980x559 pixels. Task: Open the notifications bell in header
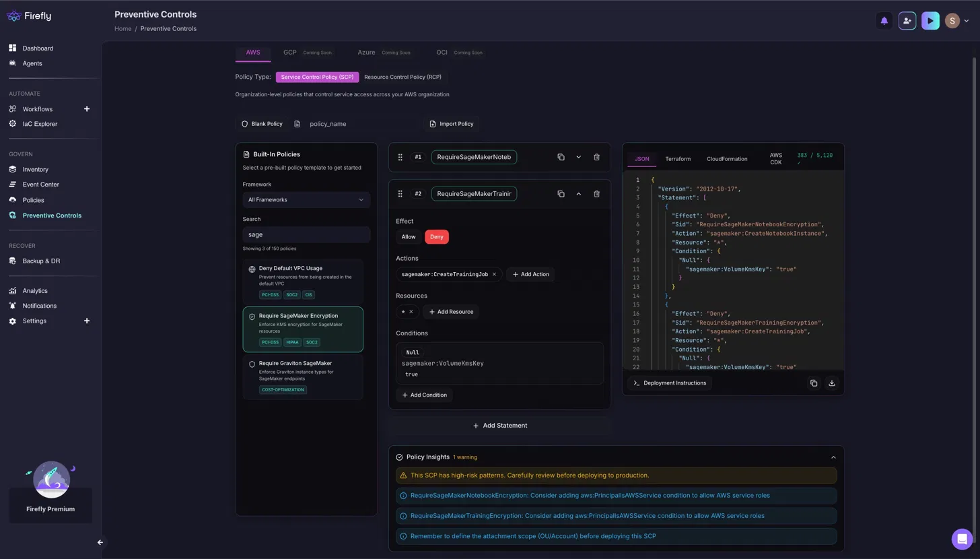point(884,21)
